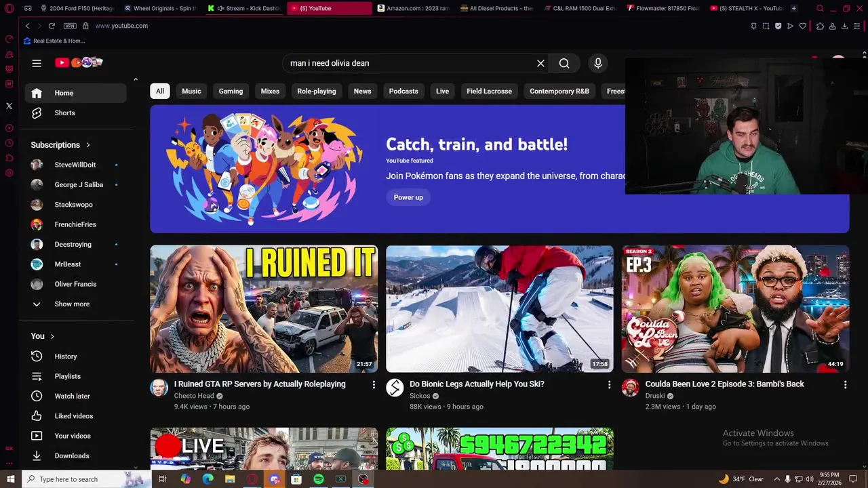Select the Field Lacrosse filter chip
The height and width of the screenshot is (488, 868).
[489, 91]
